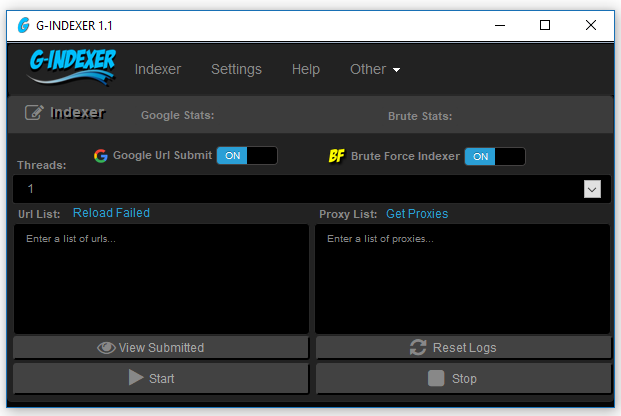Click the View Submitted button

[161, 347]
